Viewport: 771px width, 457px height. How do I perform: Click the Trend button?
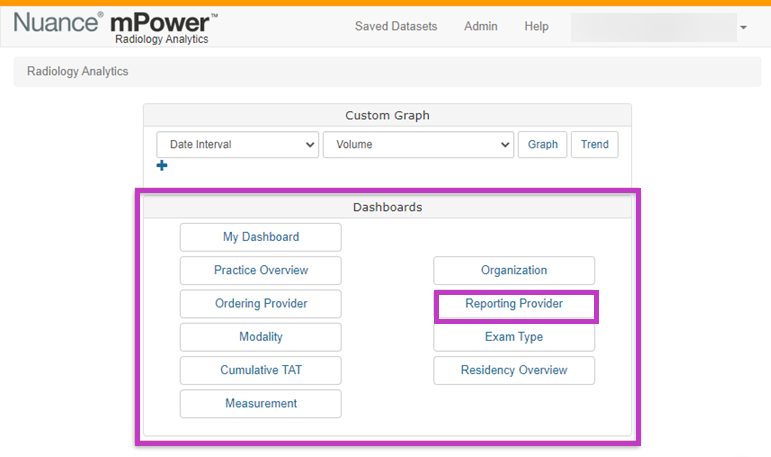point(594,145)
